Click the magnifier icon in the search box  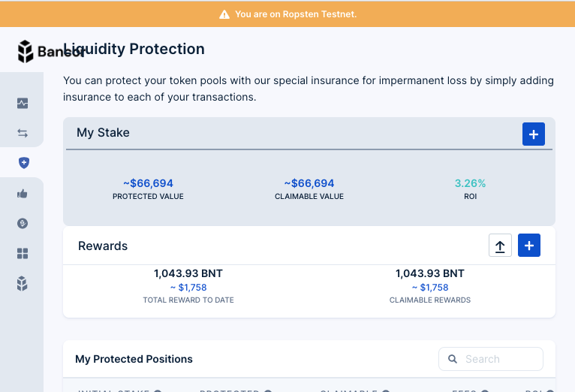click(x=453, y=359)
